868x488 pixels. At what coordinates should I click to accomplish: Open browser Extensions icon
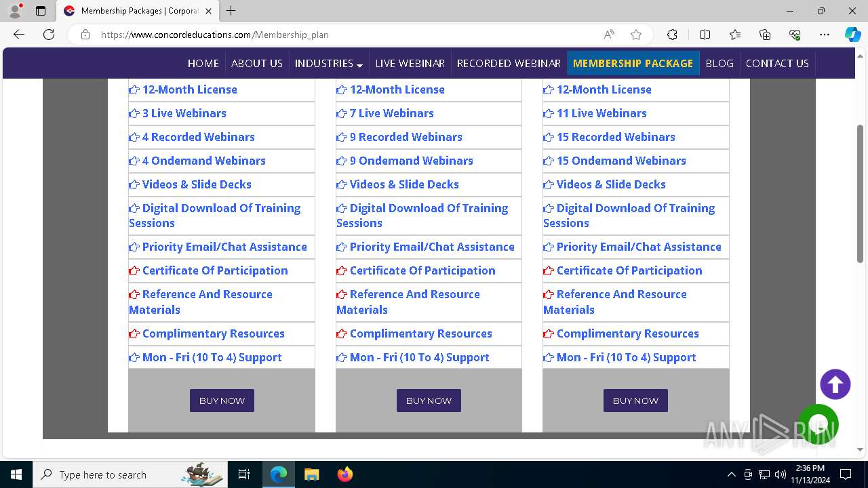[x=672, y=35]
